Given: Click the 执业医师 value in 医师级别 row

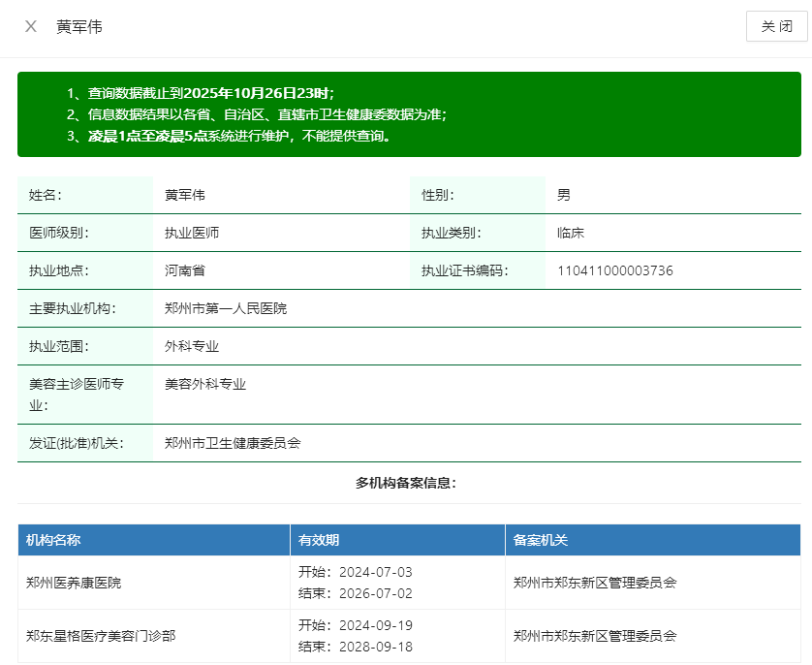Looking at the screenshot, I should pyautogui.click(x=192, y=233).
